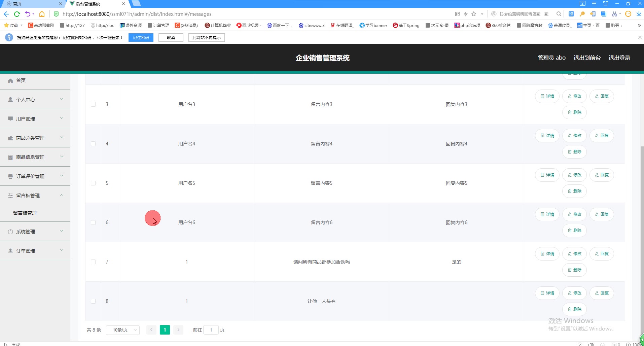The image size is (644, 346).
Task: Check the box for row 8
Action: tap(93, 301)
